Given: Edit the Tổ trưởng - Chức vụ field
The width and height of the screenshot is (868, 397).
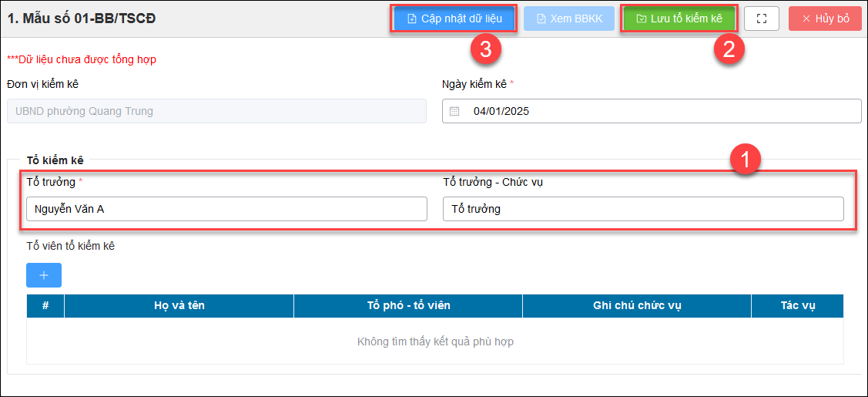Looking at the screenshot, I should tap(643, 209).
